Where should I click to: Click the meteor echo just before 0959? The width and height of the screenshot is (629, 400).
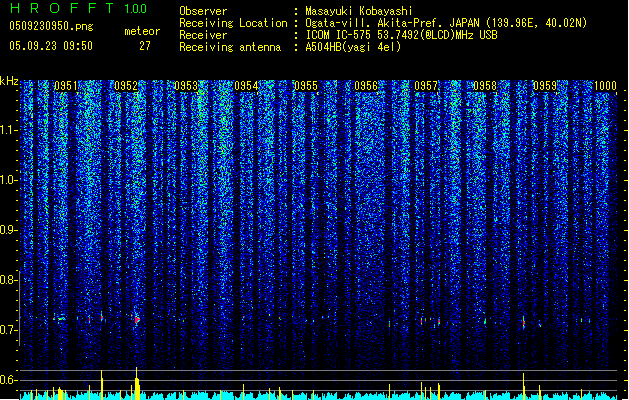click(523, 323)
